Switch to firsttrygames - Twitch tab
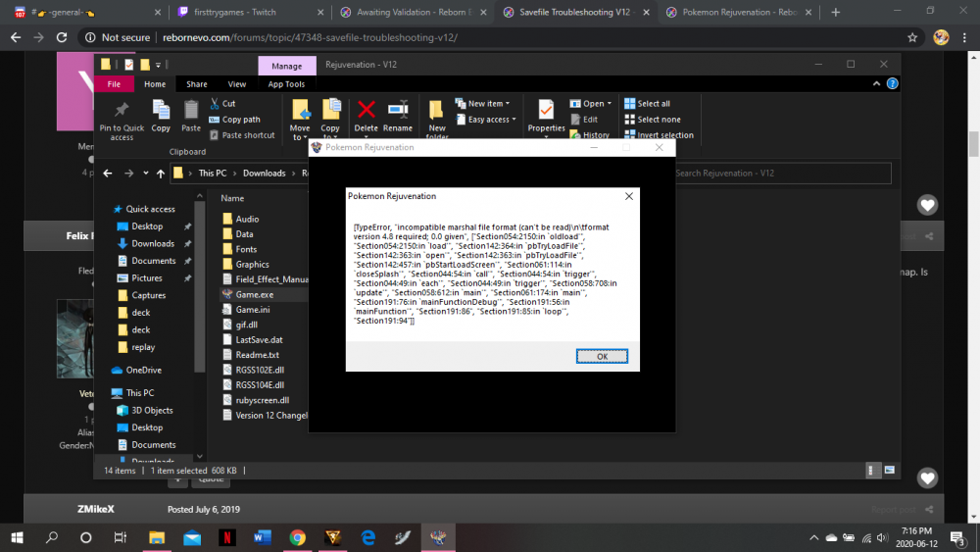980x552 pixels. pos(251,12)
